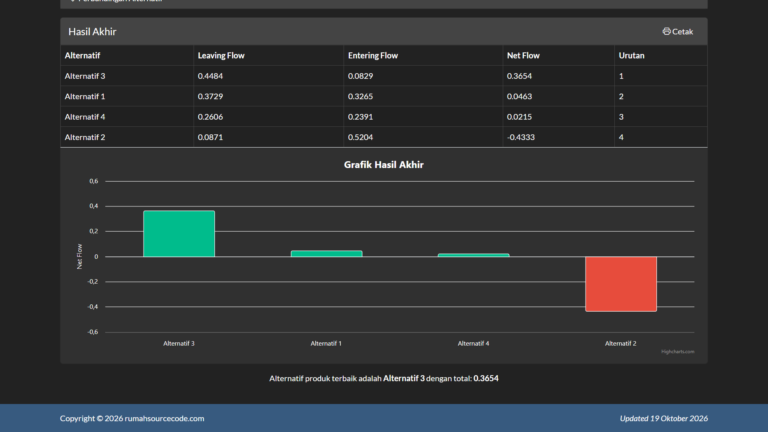Click the Cetak print button
This screenshot has width=768, height=432.
point(678,31)
